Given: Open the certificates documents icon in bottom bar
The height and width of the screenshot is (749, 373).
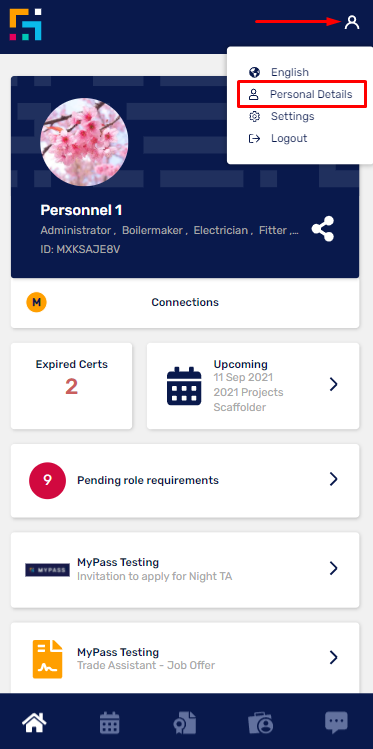Looking at the screenshot, I should 184,723.
